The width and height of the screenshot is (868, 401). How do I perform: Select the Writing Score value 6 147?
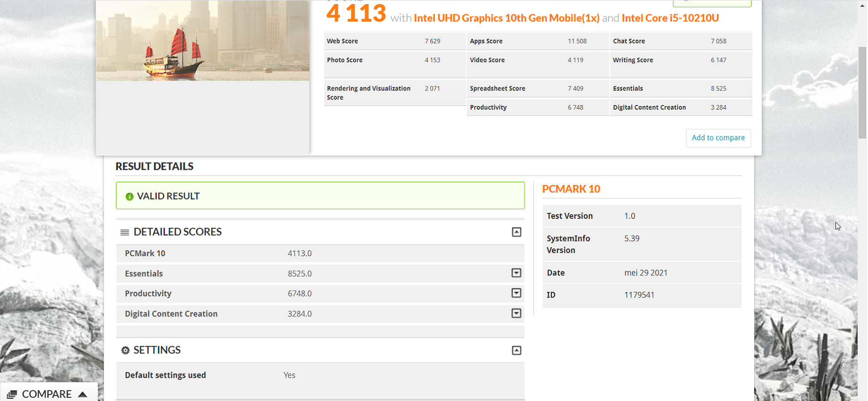pyautogui.click(x=718, y=60)
